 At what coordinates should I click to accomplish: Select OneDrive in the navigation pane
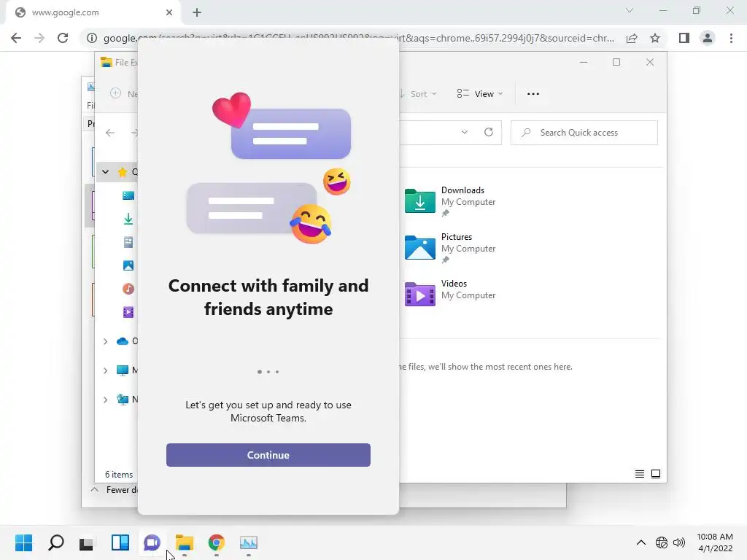click(x=125, y=341)
